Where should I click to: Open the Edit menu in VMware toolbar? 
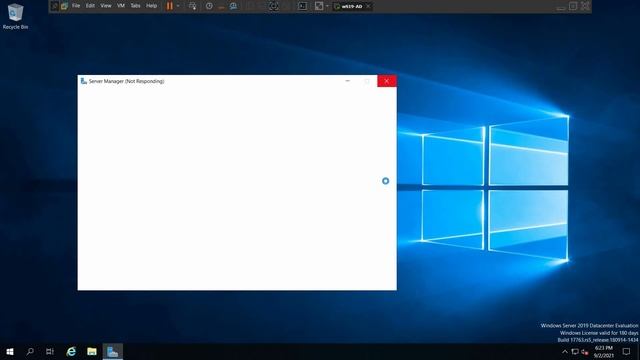90,6
